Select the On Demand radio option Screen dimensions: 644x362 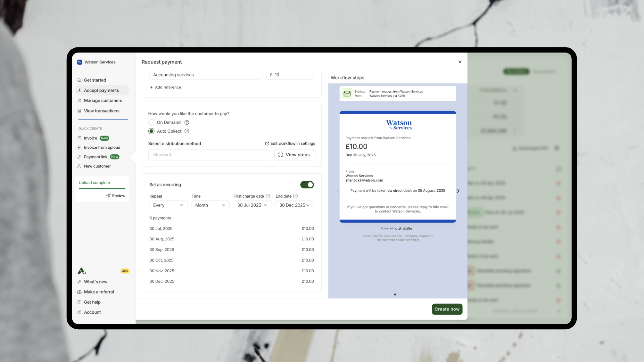pyautogui.click(x=152, y=122)
